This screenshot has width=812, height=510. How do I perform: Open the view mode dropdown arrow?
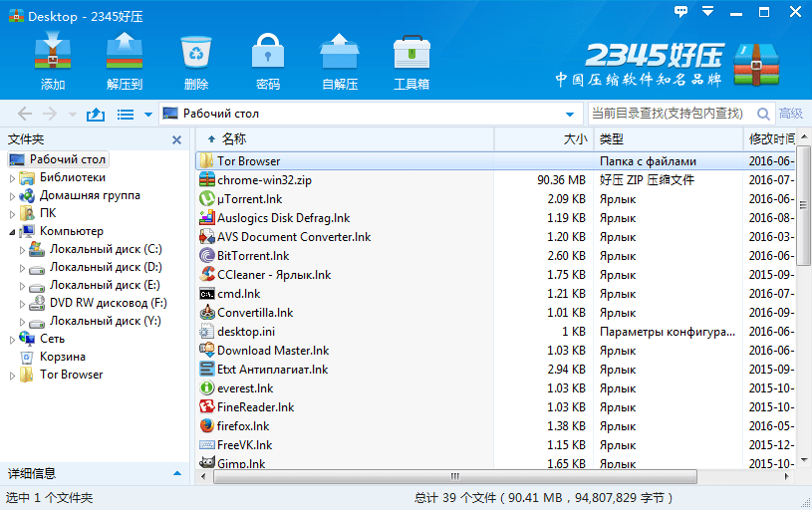point(148,115)
